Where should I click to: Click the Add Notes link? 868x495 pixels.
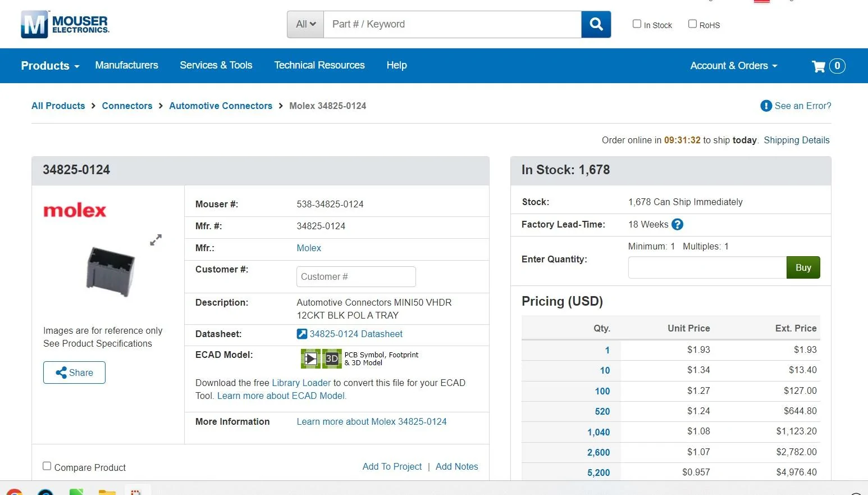point(457,466)
